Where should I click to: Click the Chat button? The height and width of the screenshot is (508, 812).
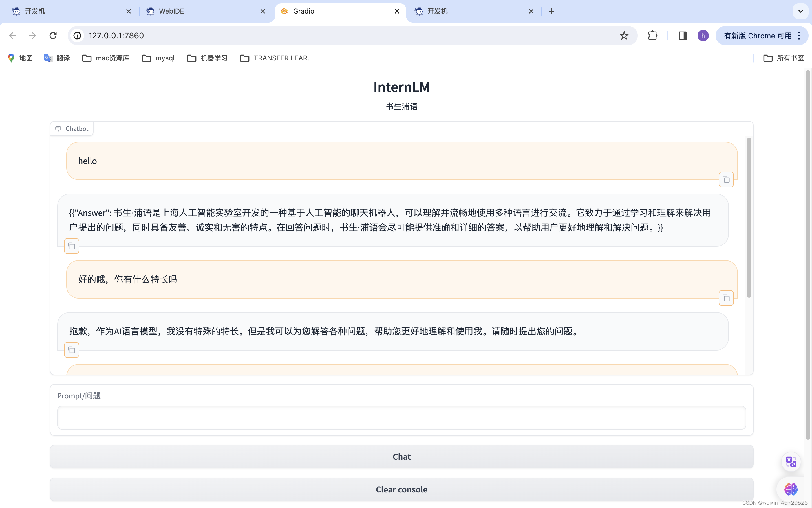pos(402,457)
